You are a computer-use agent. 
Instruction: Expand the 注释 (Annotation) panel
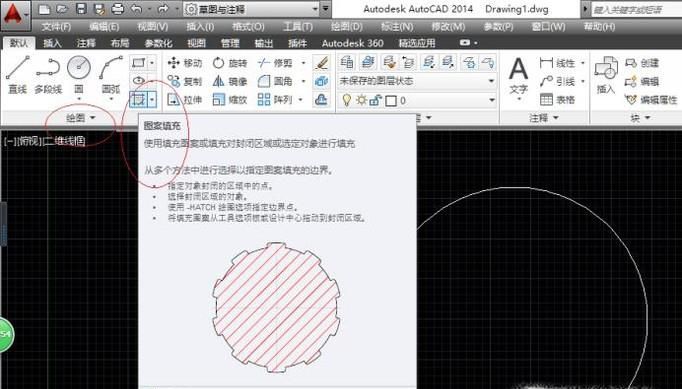(544, 117)
